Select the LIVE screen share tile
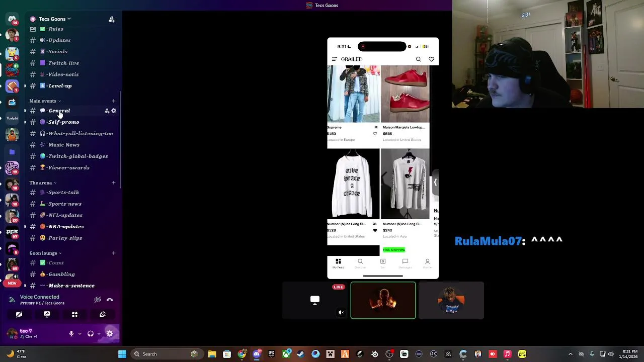The height and width of the screenshot is (362, 644). [x=315, y=300]
